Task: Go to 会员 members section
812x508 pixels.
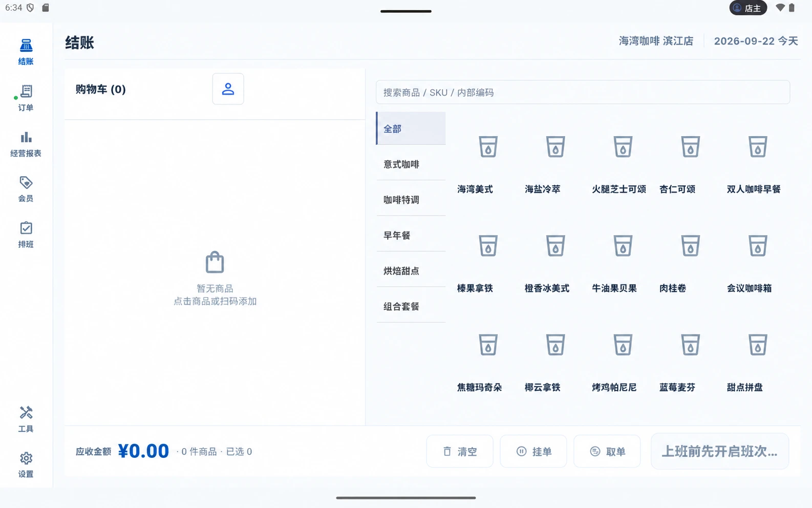Action: (26, 189)
